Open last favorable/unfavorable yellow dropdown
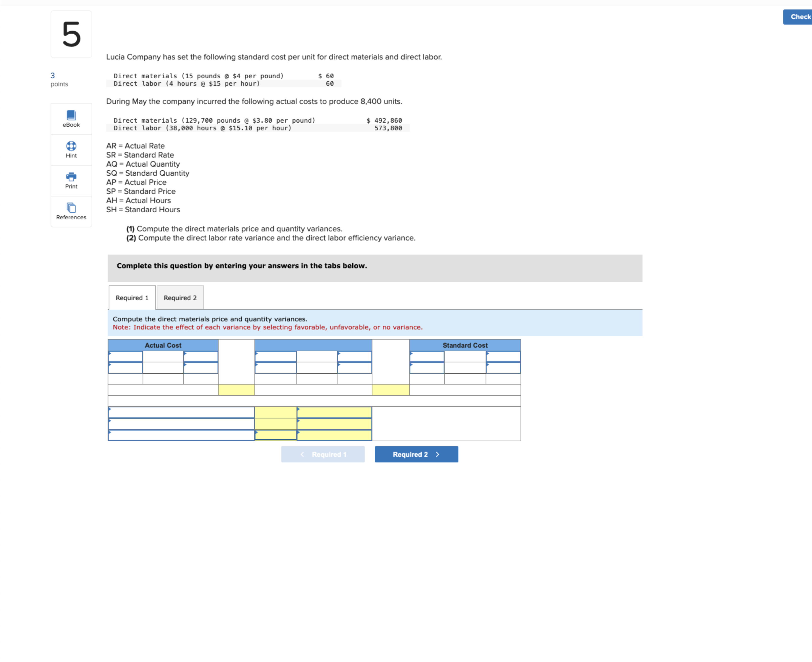This screenshot has height=662, width=812. pyautogui.click(x=334, y=435)
